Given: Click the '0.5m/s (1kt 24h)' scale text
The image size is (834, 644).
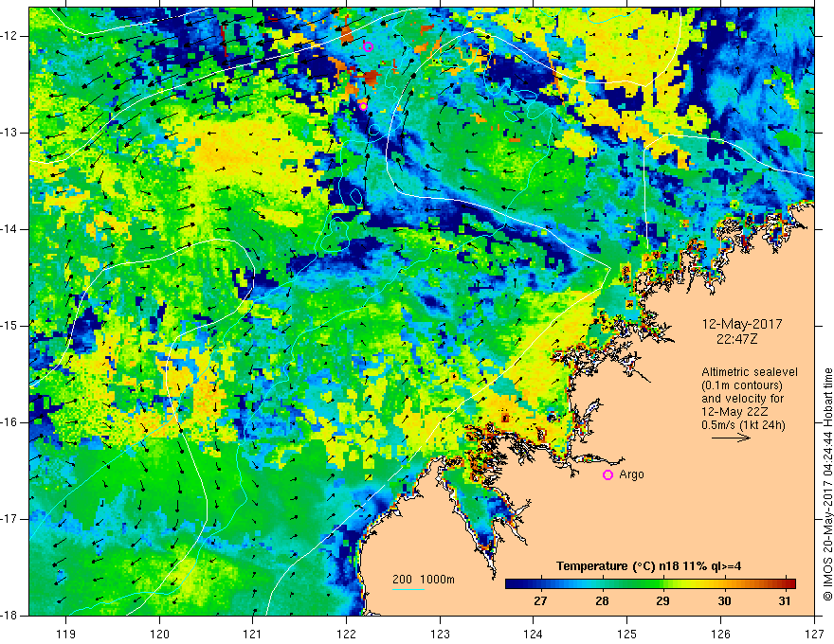Looking at the screenshot, I should pyautogui.click(x=743, y=425).
